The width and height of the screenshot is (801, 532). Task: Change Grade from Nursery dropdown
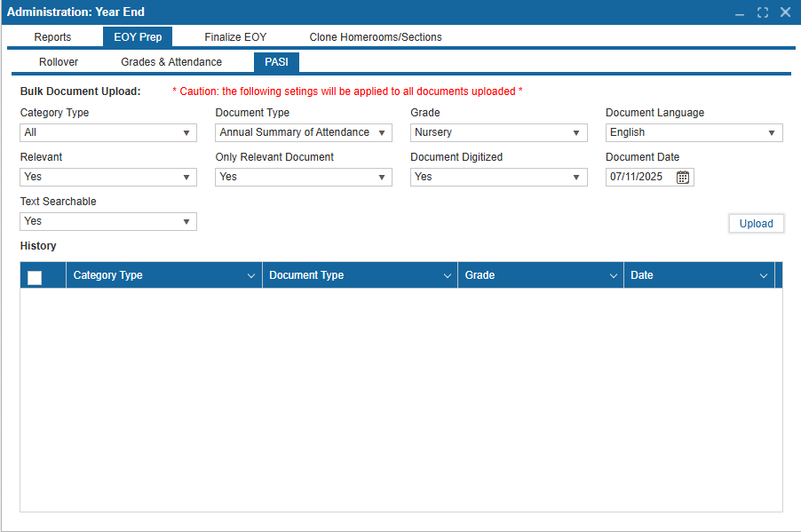click(498, 132)
